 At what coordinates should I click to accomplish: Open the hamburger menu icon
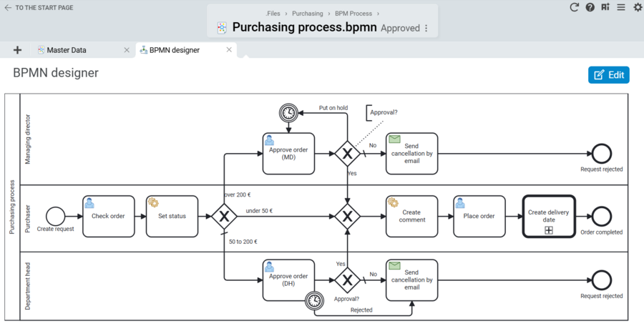click(x=621, y=7)
